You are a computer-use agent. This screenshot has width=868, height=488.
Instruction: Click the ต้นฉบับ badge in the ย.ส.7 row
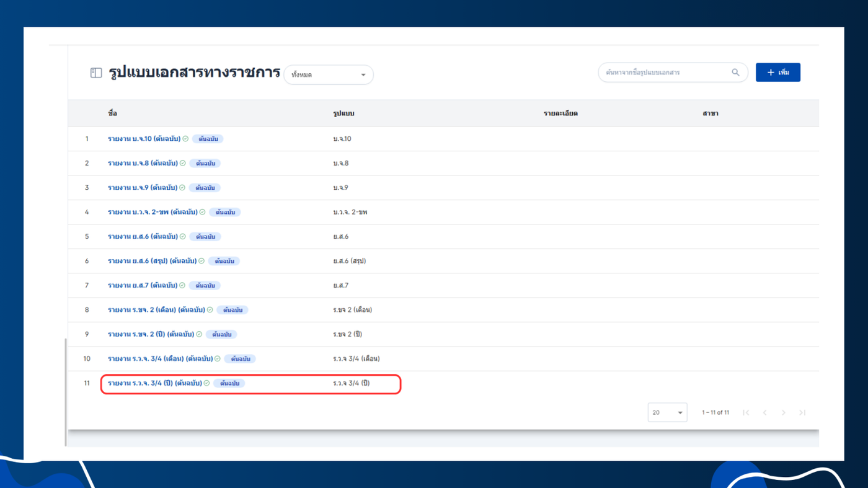pyautogui.click(x=205, y=285)
